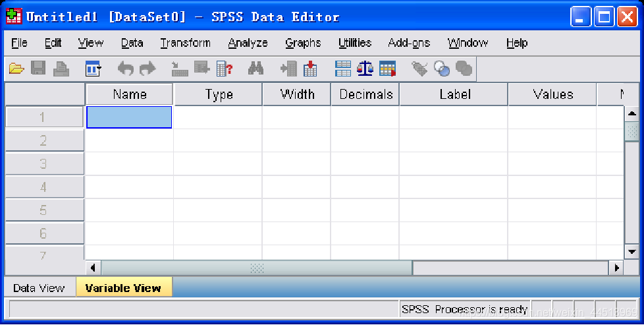
Task: Click the Save floppy disk icon
Action: [x=38, y=69]
